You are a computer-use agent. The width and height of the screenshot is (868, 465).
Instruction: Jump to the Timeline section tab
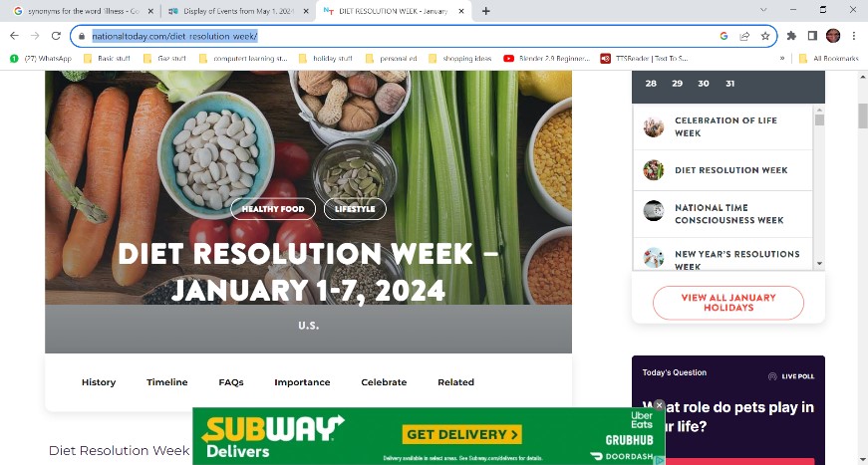click(x=167, y=382)
